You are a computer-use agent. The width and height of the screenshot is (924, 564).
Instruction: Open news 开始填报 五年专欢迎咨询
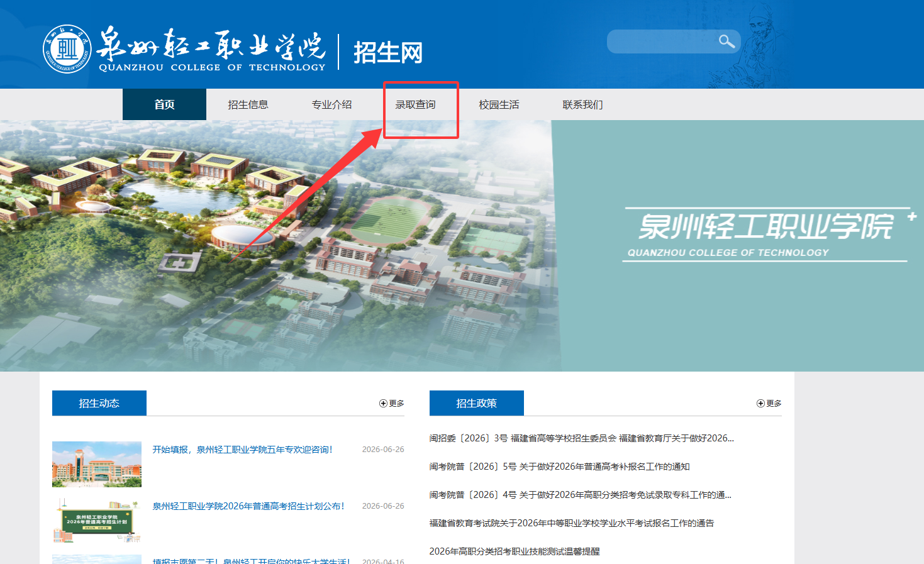[x=243, y=450]
